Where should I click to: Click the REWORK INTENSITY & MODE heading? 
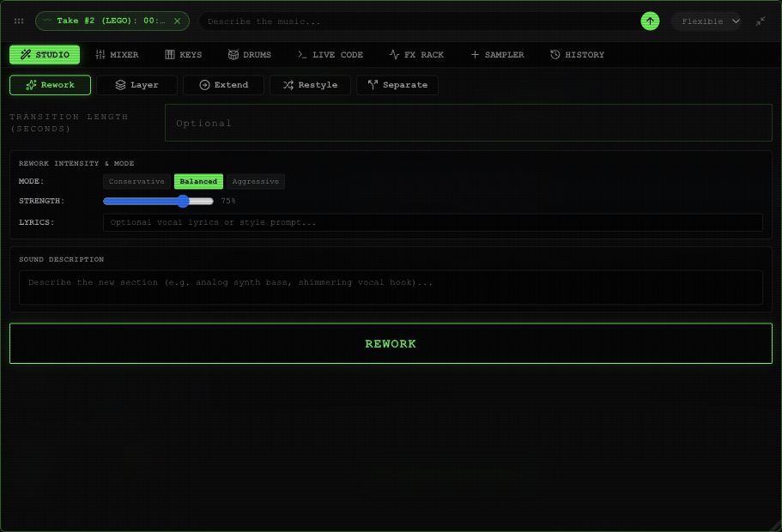76,164
